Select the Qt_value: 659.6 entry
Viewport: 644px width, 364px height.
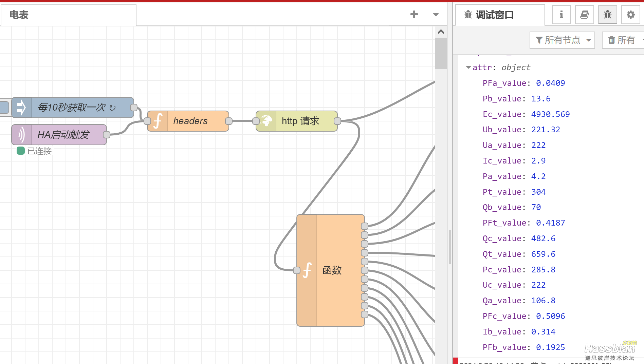[x=519, y=254]
